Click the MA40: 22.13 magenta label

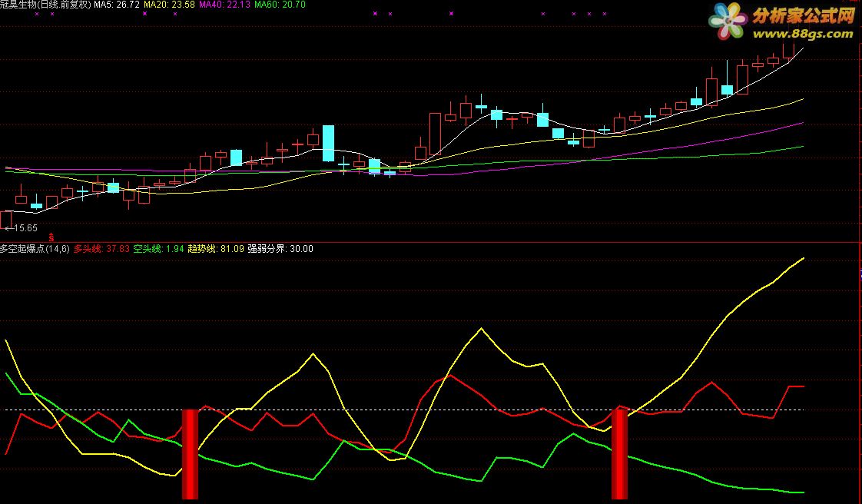225,5
